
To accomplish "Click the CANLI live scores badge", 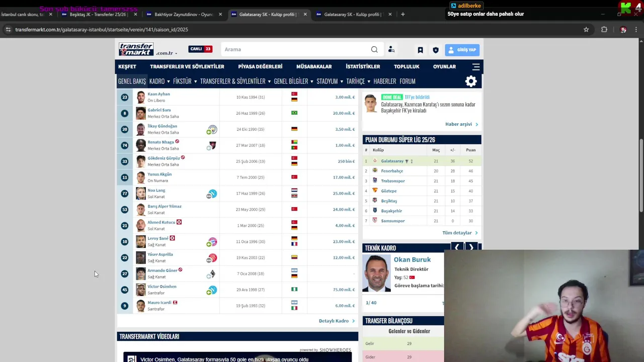I will pyautogui.click(x=200, y=49).
